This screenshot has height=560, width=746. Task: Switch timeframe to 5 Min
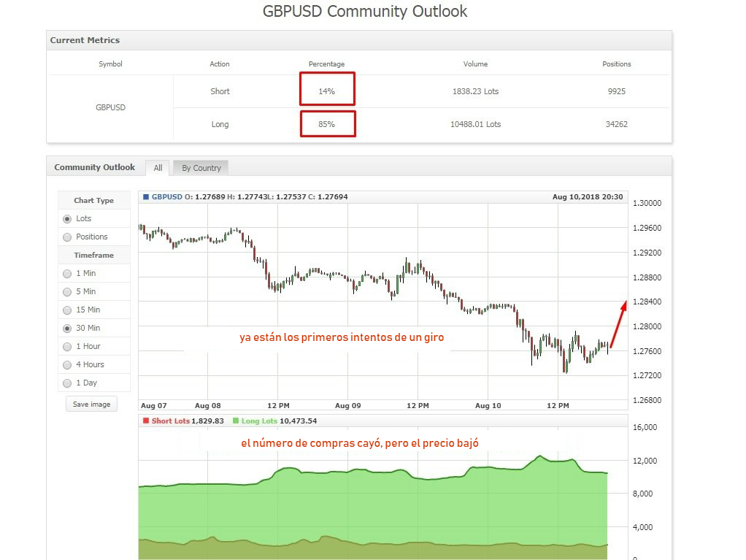pyautogui.click(x=68, y=291)
